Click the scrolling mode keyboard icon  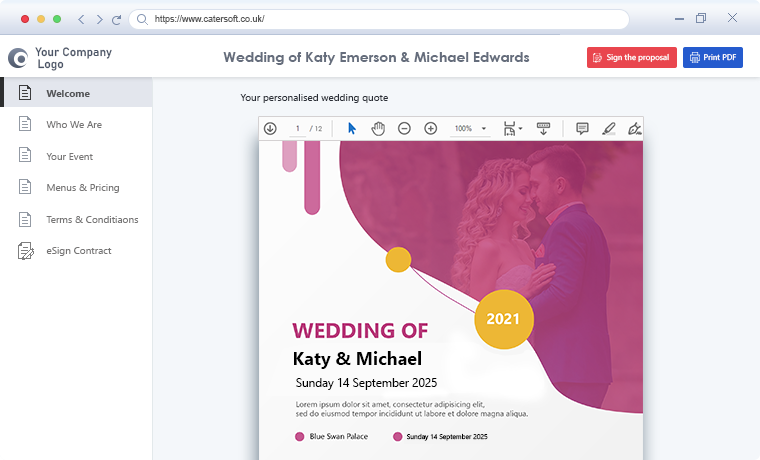pos(544,128)
